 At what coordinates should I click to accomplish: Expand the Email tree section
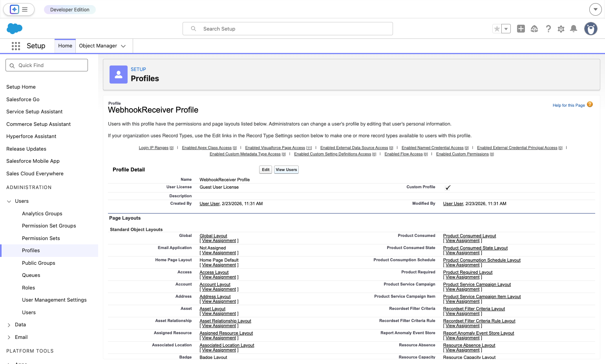(9, 337)
